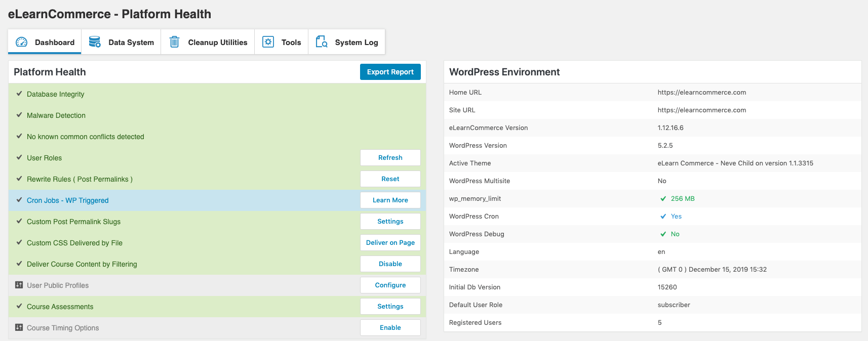Click the Database Integrity checkmark

coord(19,94)
